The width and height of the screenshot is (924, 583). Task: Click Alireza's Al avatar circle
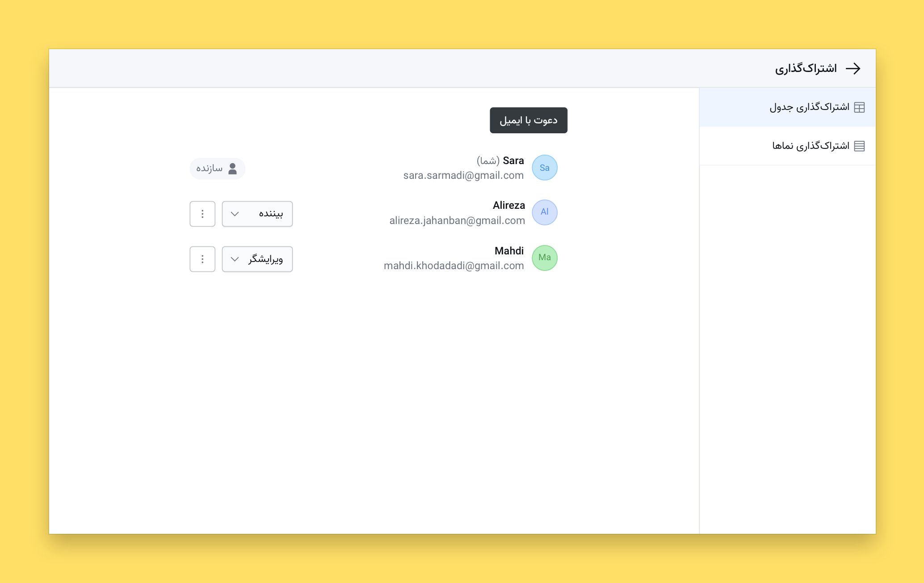(x=545, y=212)
